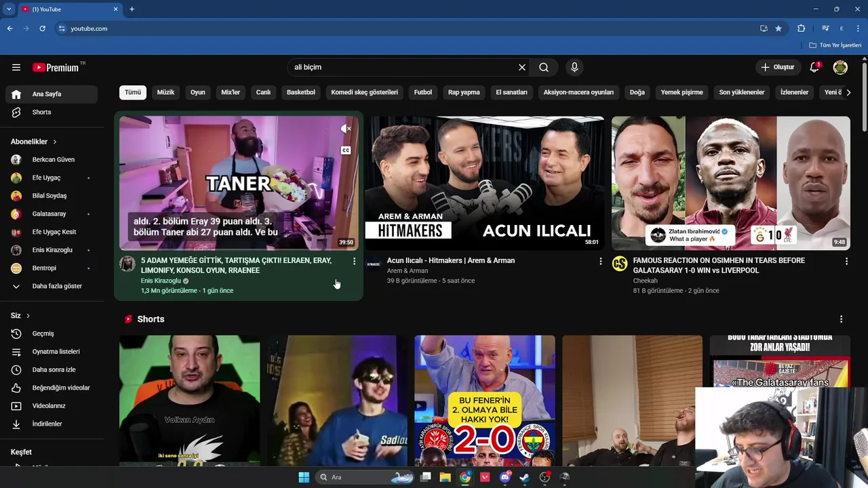The height and width of the screenshot is (488, 868).
Task: Select the Futbol filter chip
Action: (422, 92)
